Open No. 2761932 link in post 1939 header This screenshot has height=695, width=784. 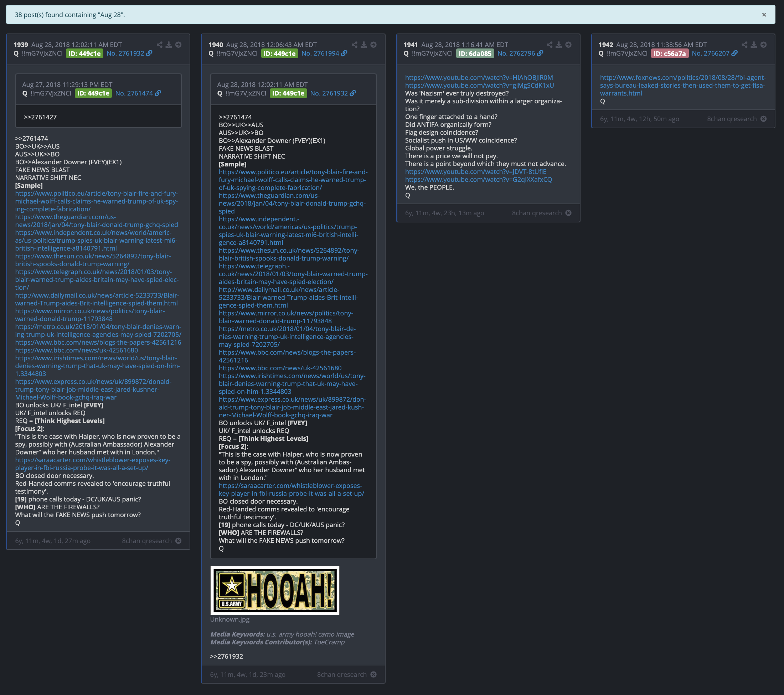(125, 53)
